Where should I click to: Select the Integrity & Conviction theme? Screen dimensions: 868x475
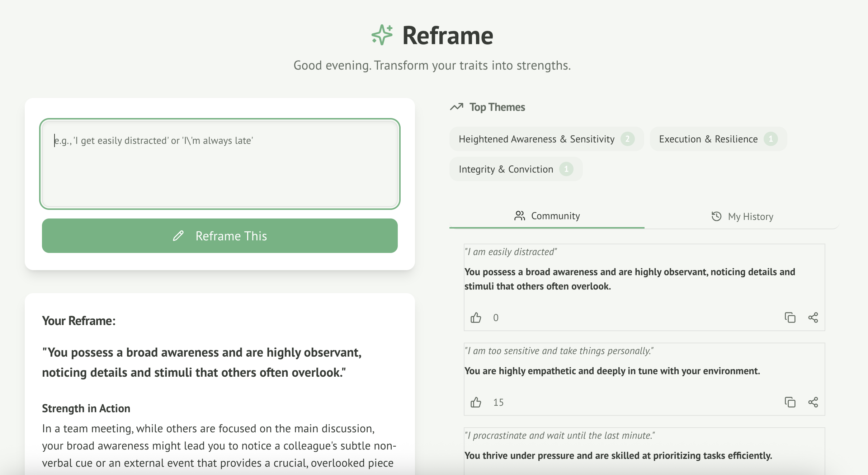[x=515, y=169]
